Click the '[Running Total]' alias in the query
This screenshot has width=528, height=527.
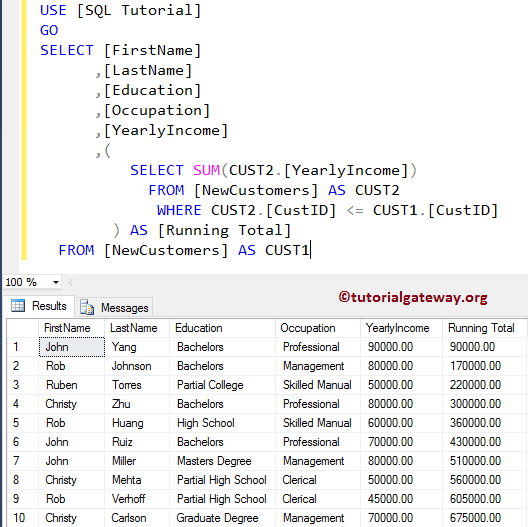click(x=224, y=231)
